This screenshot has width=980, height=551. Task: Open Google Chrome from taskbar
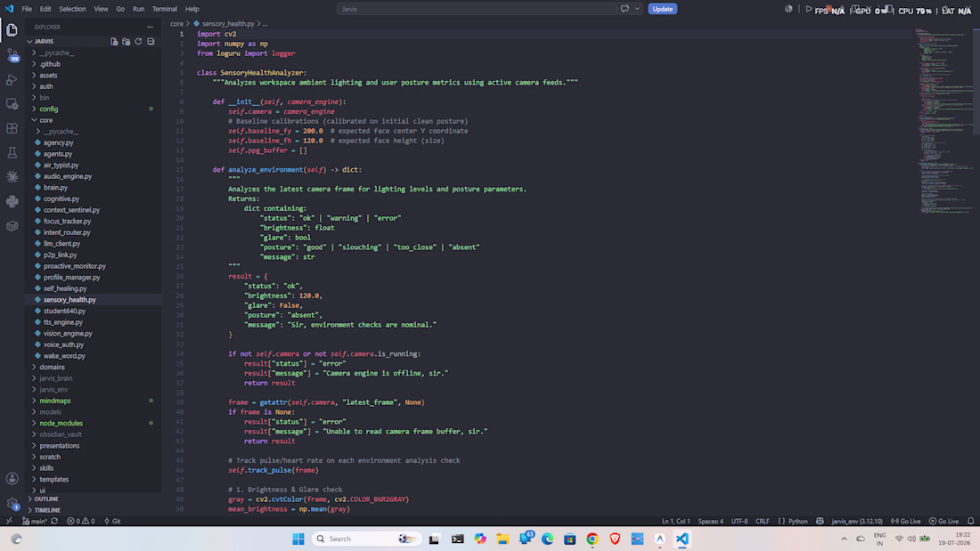pyautogui.click(x=592, y=539)
